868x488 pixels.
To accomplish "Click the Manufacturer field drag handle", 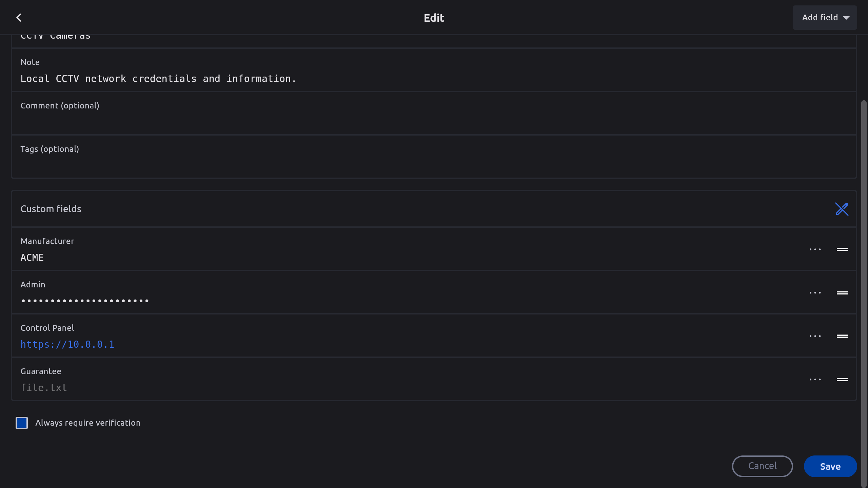I will (842, 249).
